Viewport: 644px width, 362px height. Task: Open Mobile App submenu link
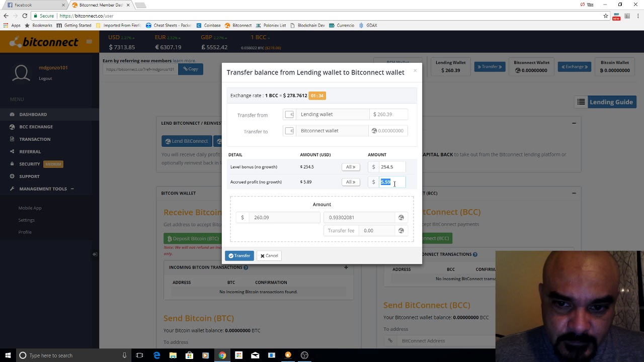click(x=30, y=208)
